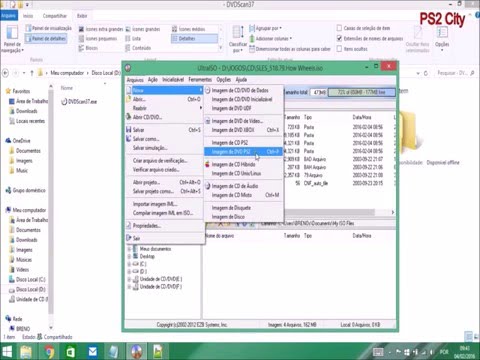The image size is (480, 360).
Task: Click the UltraISO app icon in its title bar
Action: (128, 68)
